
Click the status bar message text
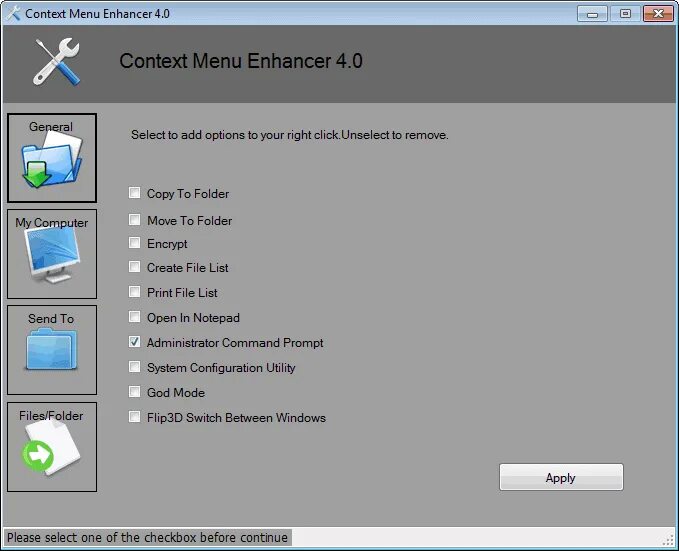click(x=147, y=538)
